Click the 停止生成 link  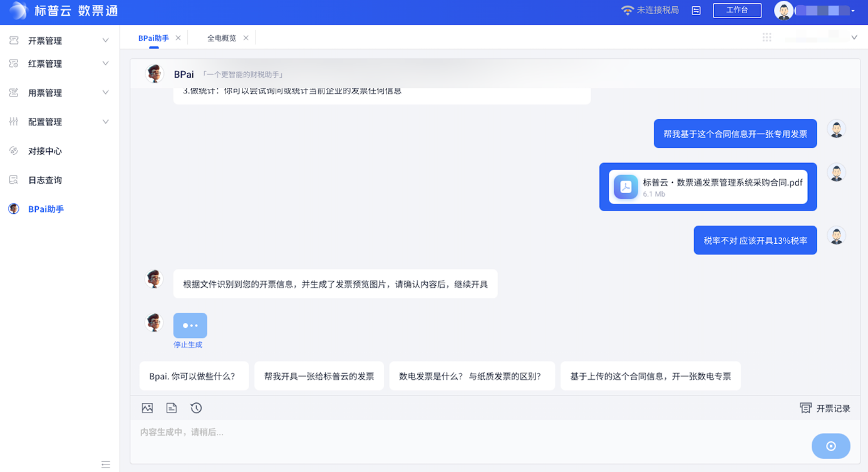coord(188,345)
